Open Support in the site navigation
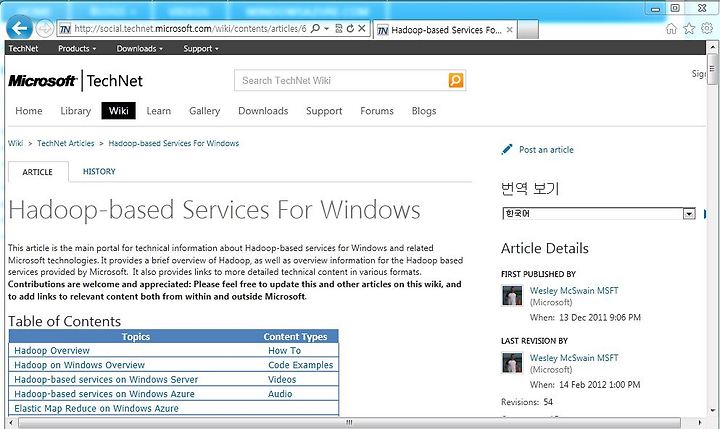 pyautogui.click(x=324, y=111)
